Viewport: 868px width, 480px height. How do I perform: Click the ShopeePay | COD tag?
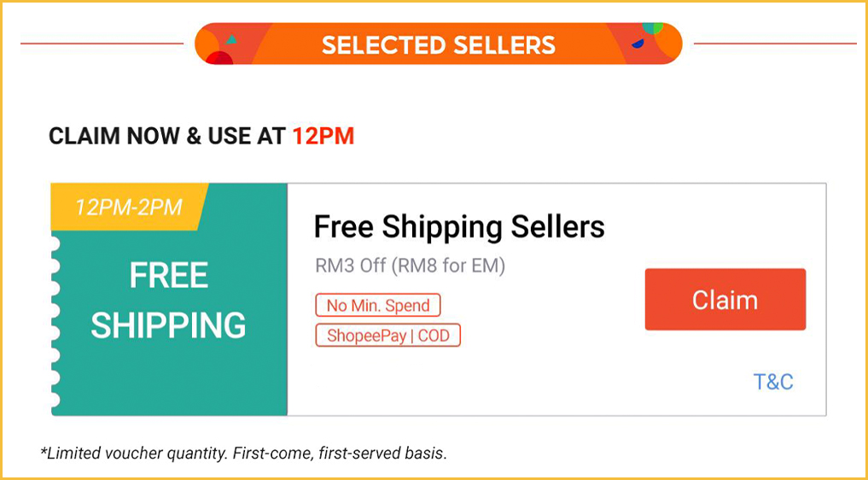[x=387, y=335]
